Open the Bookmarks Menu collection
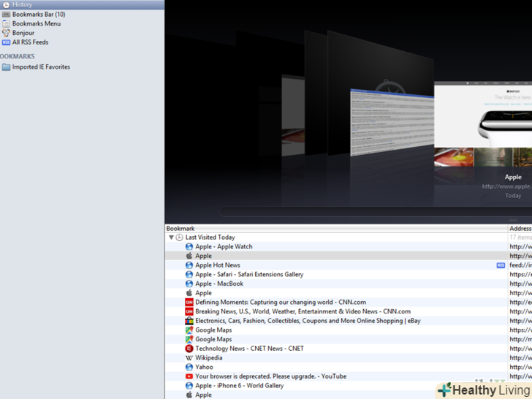 (x=36, y=23)
